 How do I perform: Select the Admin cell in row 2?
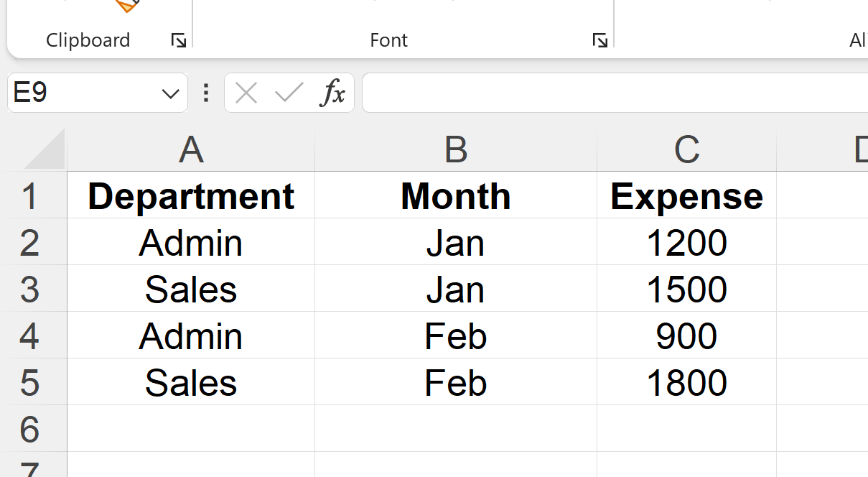click(191, 242)
